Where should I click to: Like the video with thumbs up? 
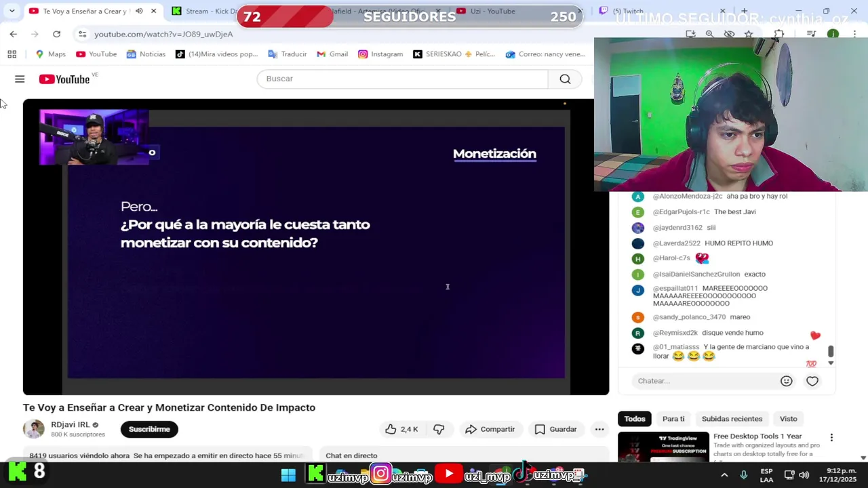401,429
